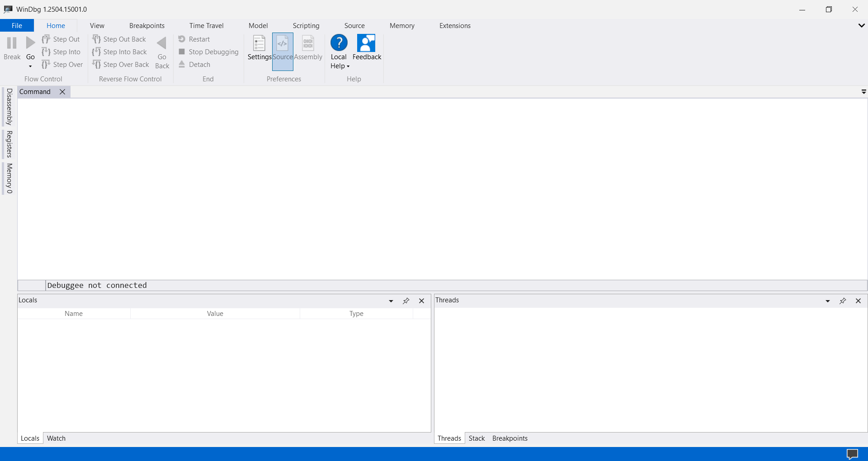868x461 pixels.
Task: Open Local Help icon
Action: click(x=339, y=43)
